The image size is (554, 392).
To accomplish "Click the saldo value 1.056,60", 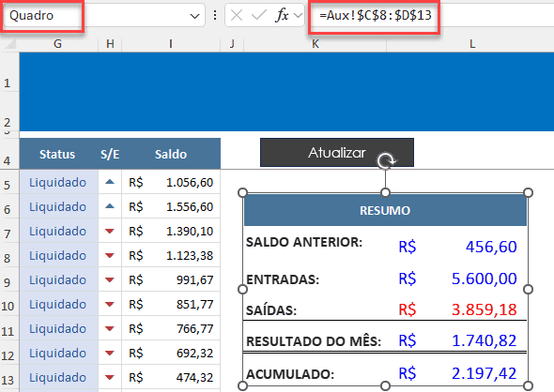I will tap(190, 183).
